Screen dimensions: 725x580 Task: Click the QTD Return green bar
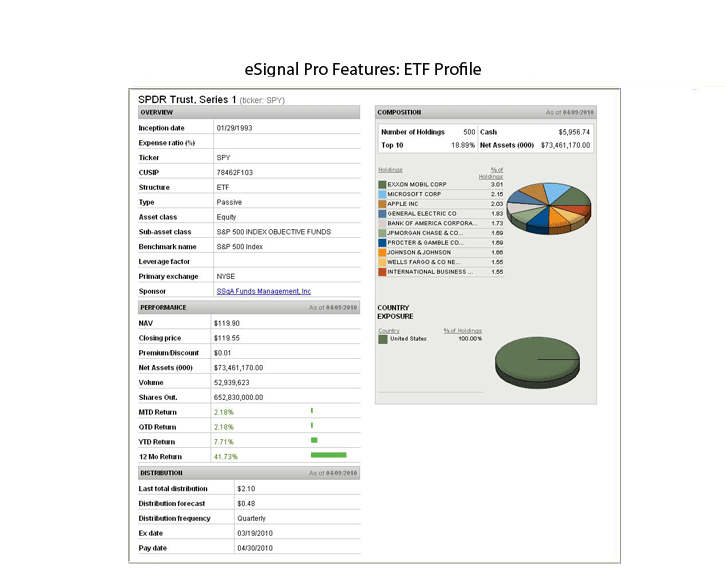[x=312, y=426]
